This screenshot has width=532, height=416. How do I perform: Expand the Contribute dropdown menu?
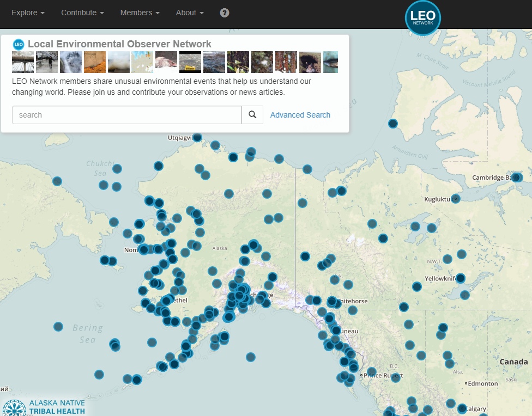(x=82, y=13)
